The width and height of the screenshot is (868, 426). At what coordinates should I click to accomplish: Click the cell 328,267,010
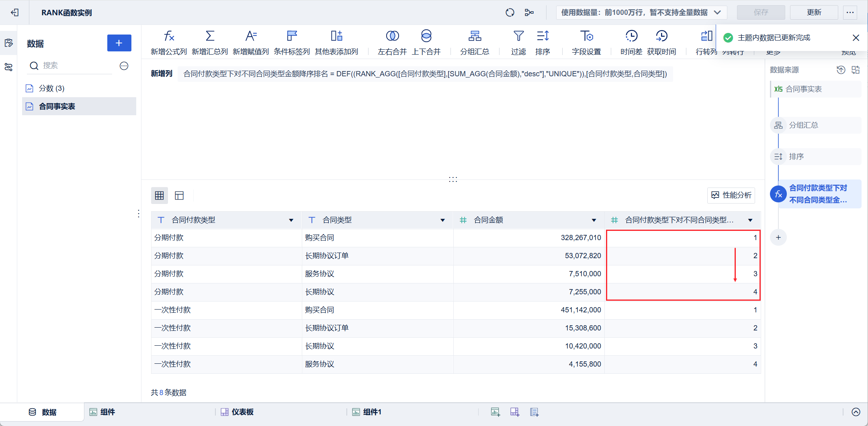click(x=529, y=238)
